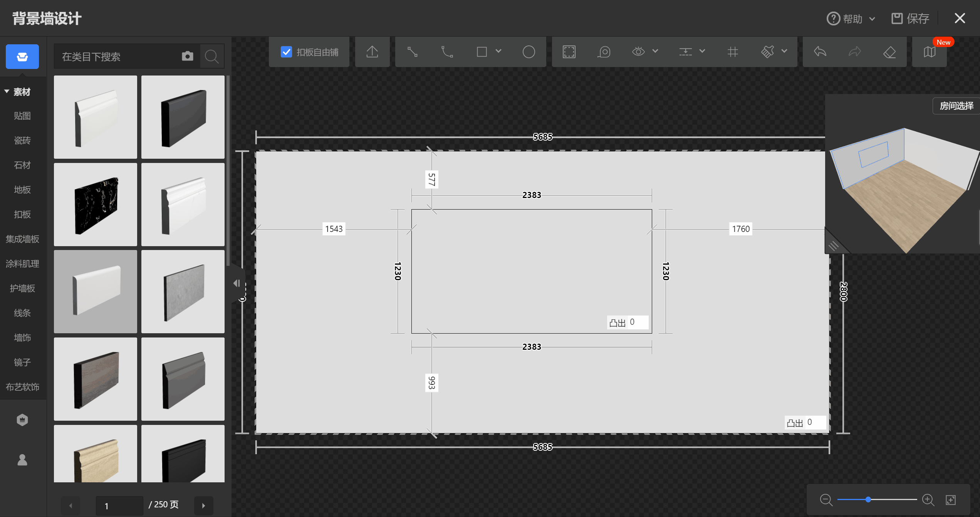Screen dimensions: 980x517
Task: Select the circle drawing tool
Action: click(x=529, y=52)
